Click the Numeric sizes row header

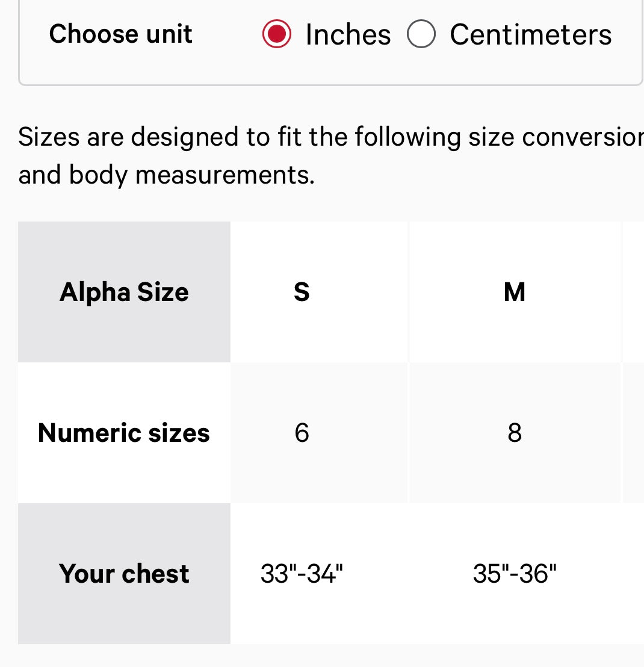124,433
